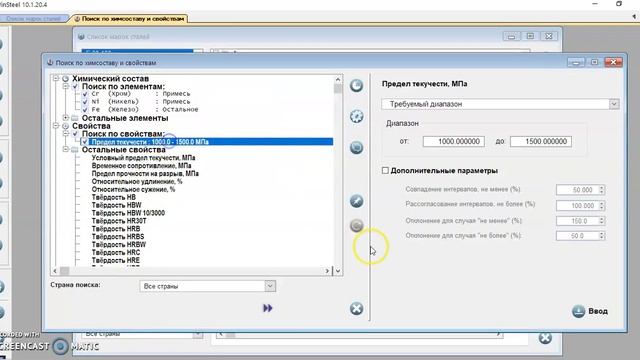The height and width of the screenshot is (360, 640).
Task: Maximize the search dialog window
Action: tap(594, 62)
